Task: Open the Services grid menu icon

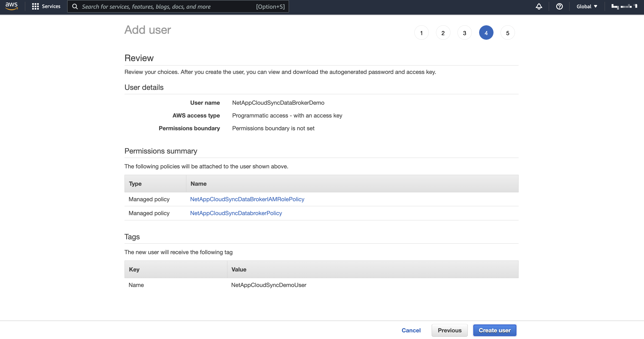Action: point(35,6)
